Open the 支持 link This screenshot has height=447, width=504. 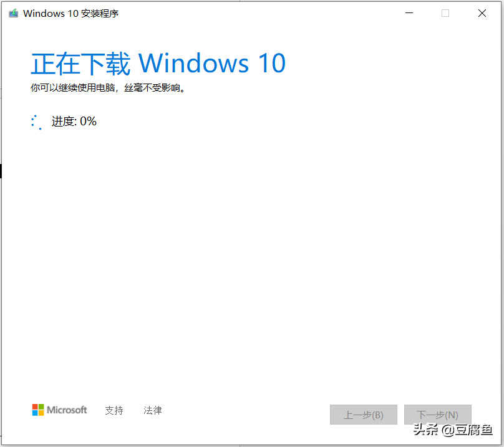114,410
